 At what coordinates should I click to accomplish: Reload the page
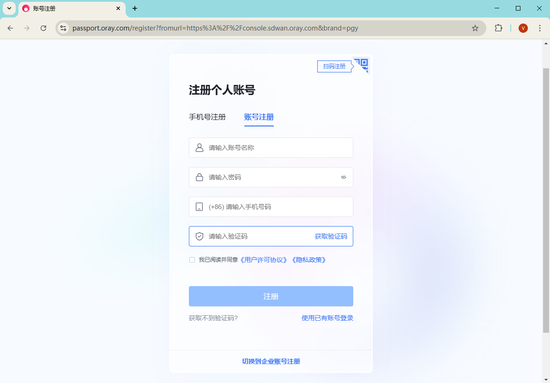pos(43,28)
